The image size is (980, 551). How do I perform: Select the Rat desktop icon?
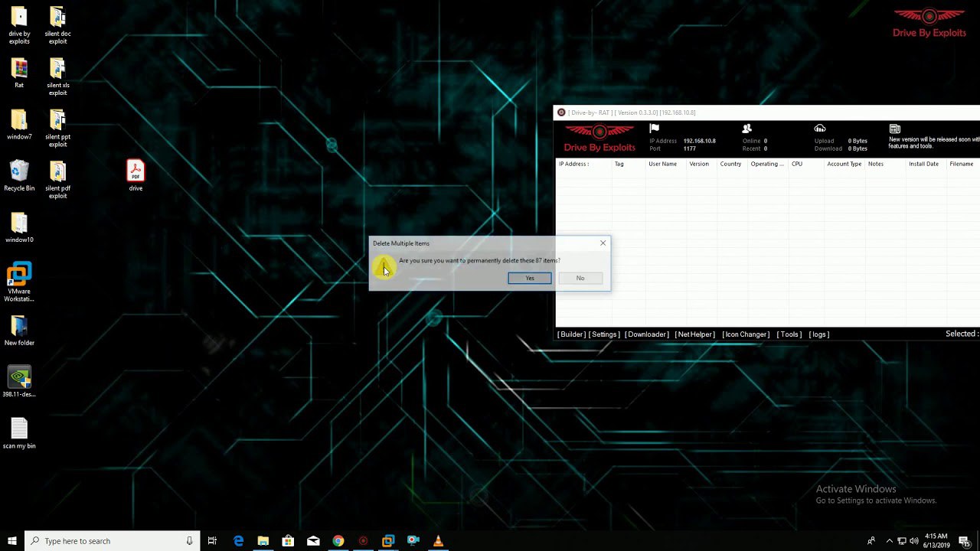tap(19, 73)
